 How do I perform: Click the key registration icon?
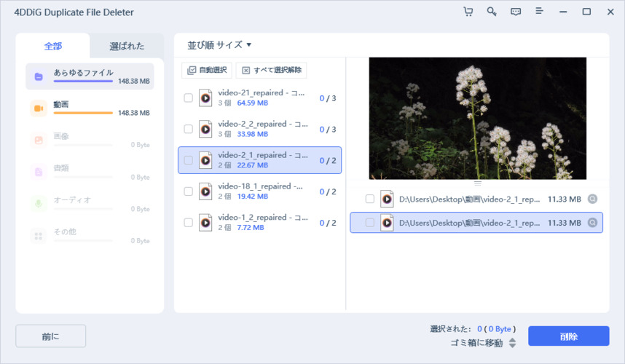[x=492, y=12]
